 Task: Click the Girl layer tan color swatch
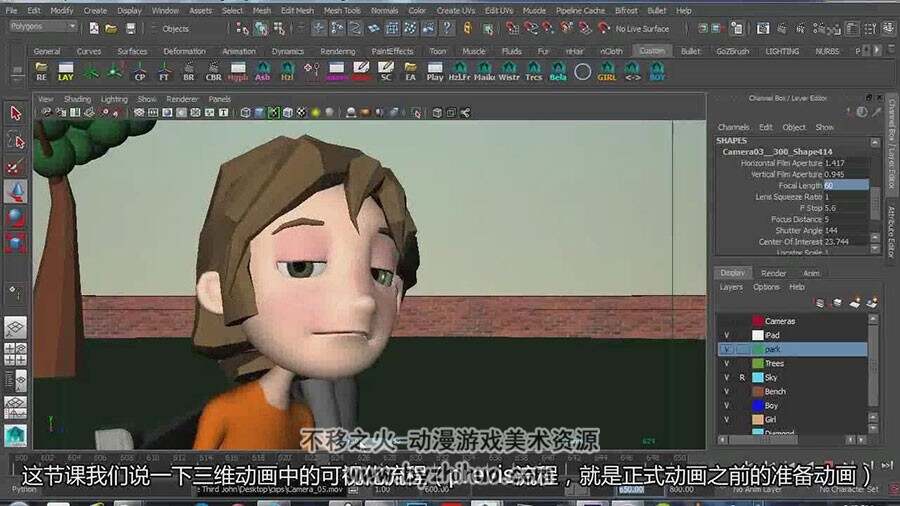pyautogui.click(x=758, y=419)
